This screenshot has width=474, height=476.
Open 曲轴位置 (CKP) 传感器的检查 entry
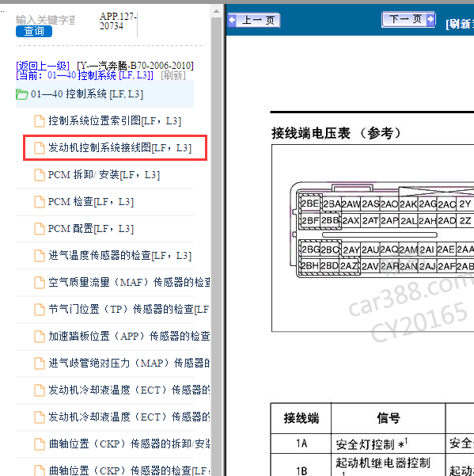coord(129,470)
